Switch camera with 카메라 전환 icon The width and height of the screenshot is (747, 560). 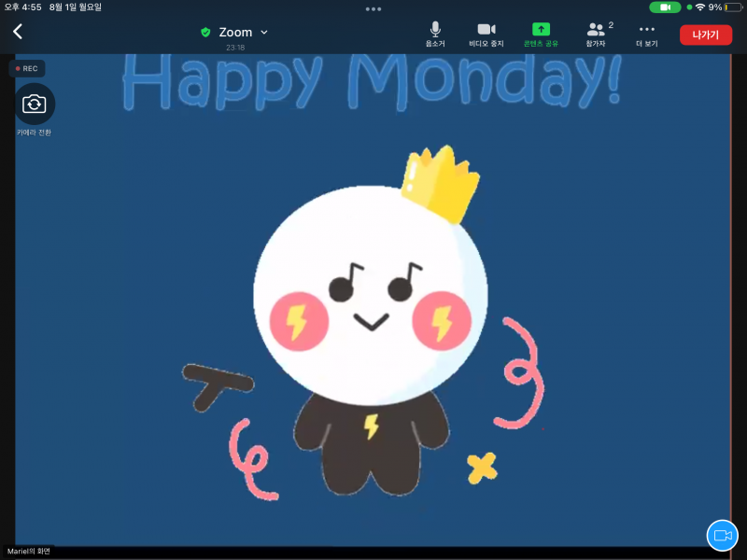(x=35, y=104)
